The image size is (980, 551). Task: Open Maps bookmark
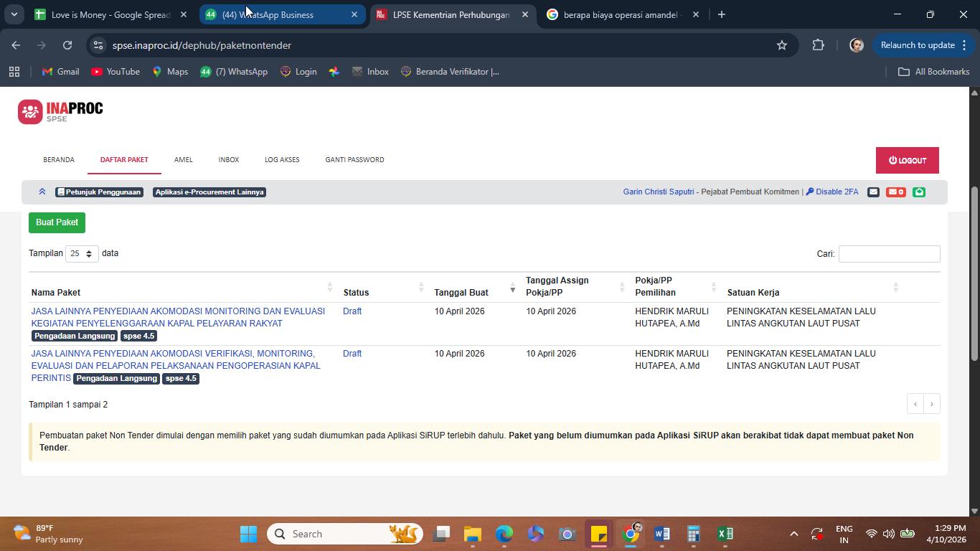(x=170, y=72)
